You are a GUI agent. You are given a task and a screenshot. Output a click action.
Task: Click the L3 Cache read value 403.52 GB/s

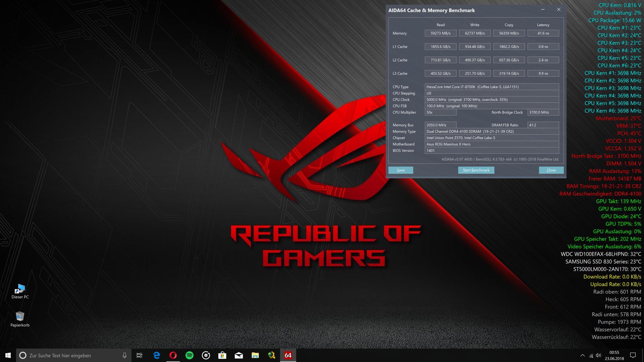[441, 73]
